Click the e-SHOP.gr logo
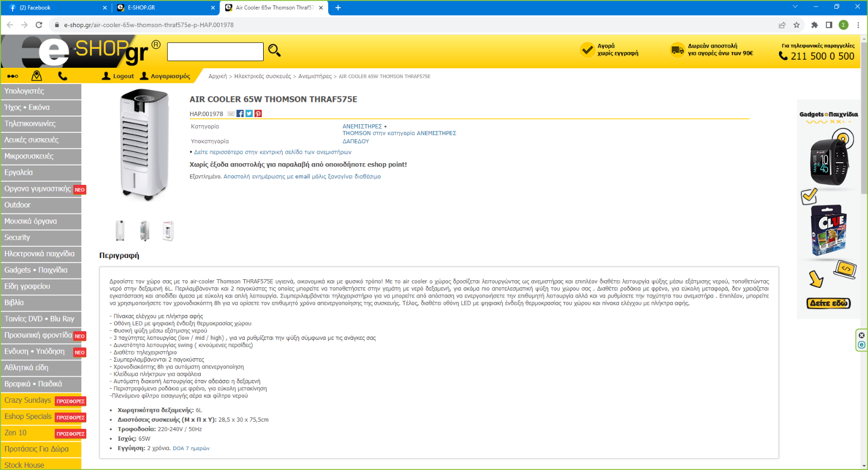868x470 pixels. 81,53
